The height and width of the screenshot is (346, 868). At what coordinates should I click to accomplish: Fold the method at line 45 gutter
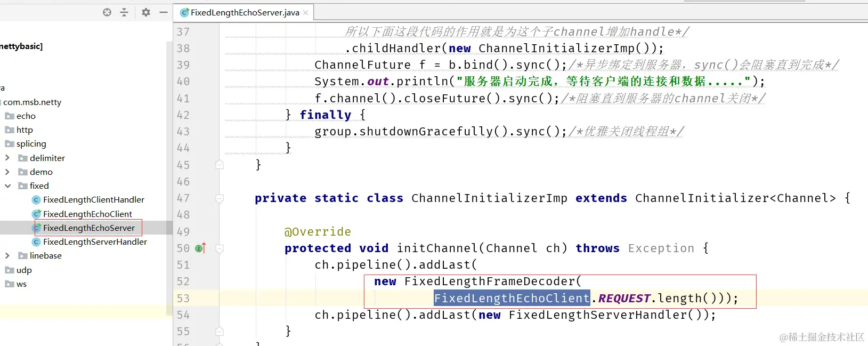click(x=220, y=165)
